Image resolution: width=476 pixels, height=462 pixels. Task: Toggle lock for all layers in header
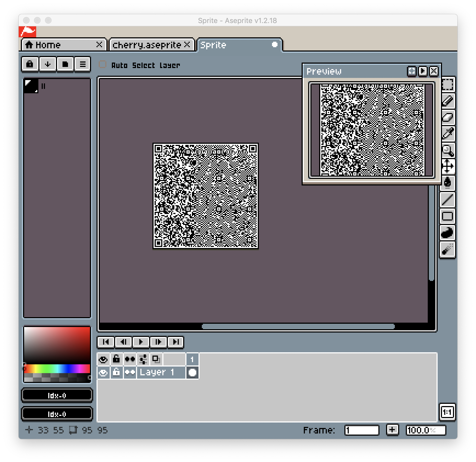pos(117,359)
